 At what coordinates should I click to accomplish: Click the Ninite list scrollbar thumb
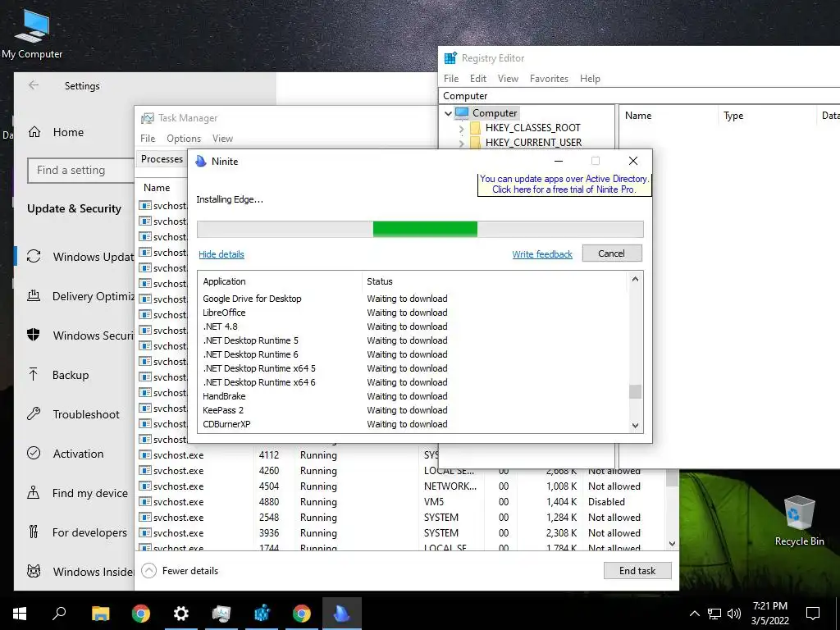pyautogui.click(x=635, y=391)
